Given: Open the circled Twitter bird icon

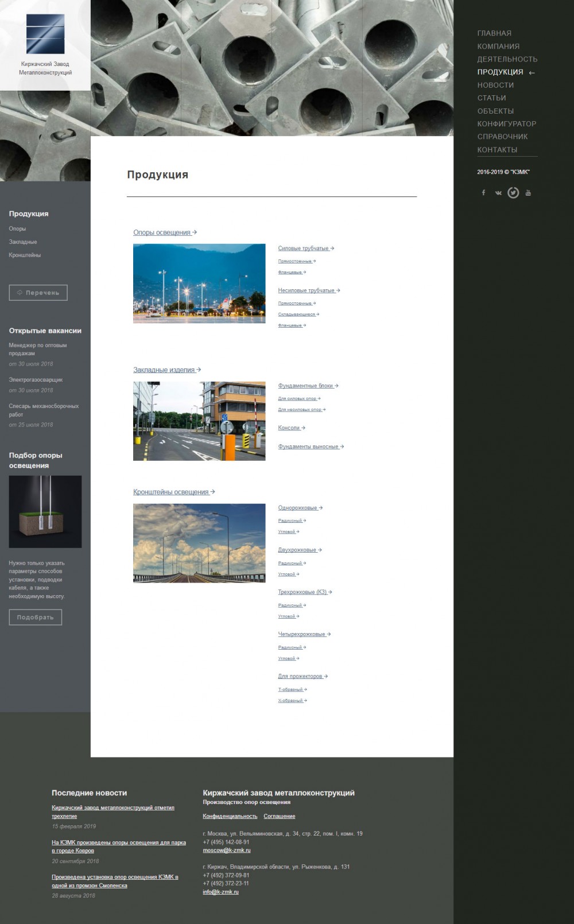Looking at the screenshot, I should (x=513, y=193).
